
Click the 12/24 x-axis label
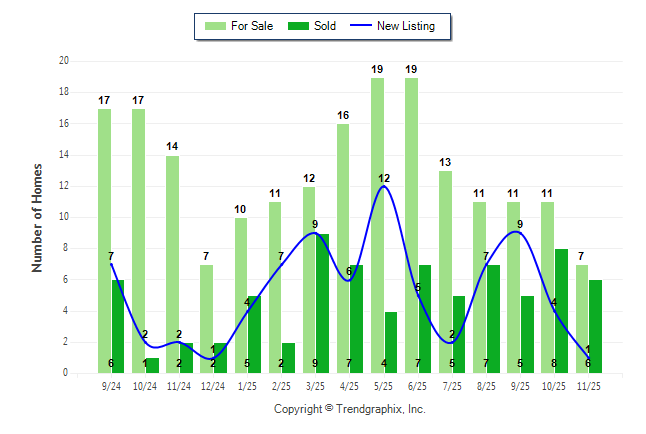coord(213,384)
